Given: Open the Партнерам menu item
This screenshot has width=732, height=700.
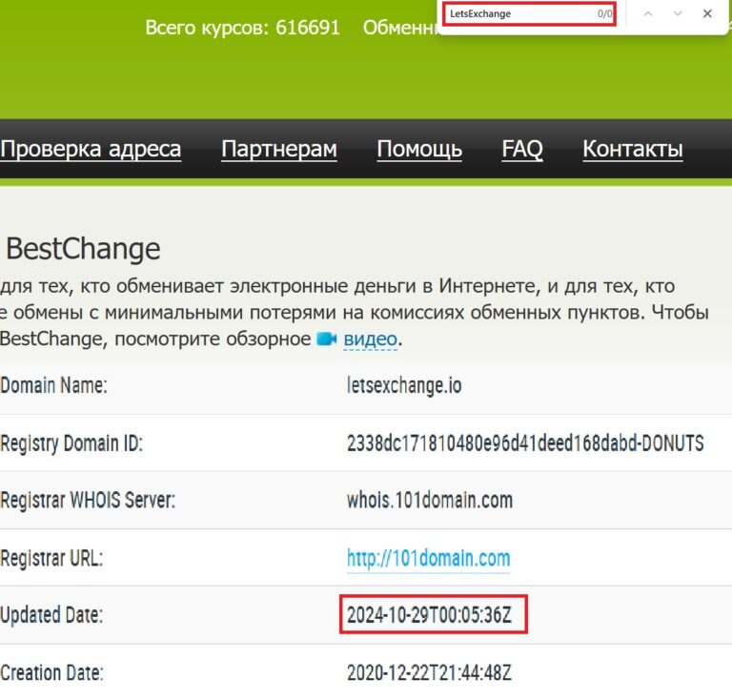Looking at the screenshot, I should click(x=278, y=149).
